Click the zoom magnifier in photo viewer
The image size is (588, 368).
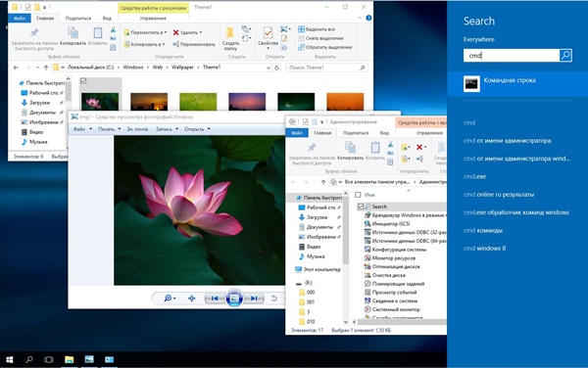[x=168, y=298]
